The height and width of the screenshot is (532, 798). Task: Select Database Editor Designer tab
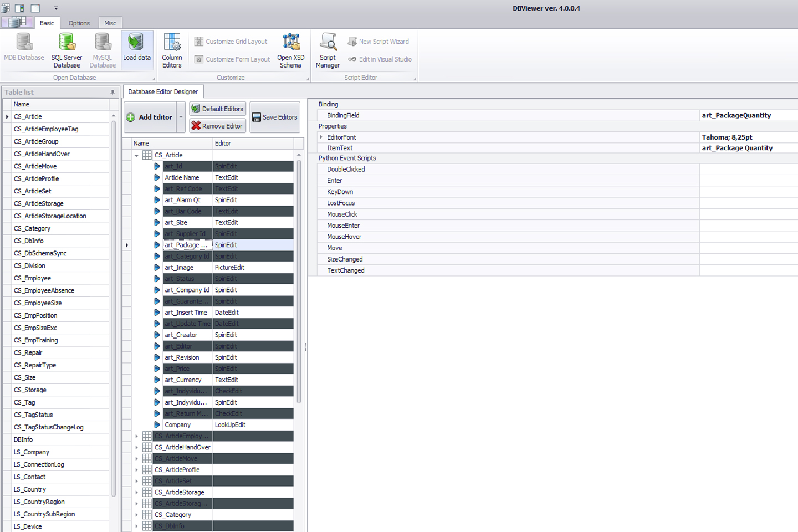pyautogui.click(x=163, y=91)
